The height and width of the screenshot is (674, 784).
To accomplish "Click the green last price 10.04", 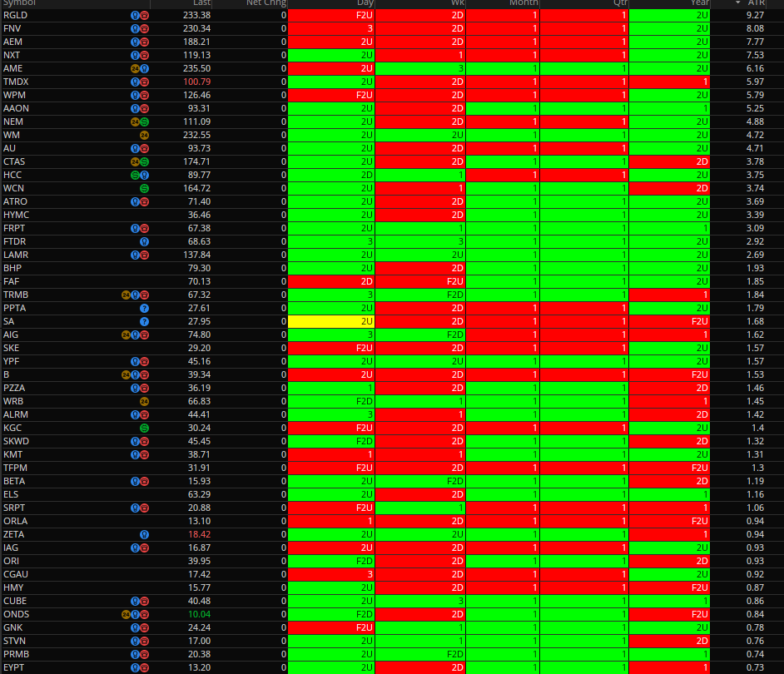I will pyautogui.click(x=199, y=614).
